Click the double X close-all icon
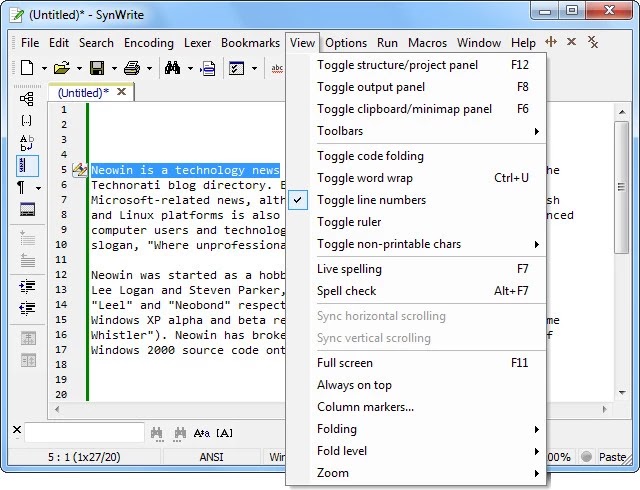Image resolution: width=640 pixels, height=490 pixels. click(593, 42)
